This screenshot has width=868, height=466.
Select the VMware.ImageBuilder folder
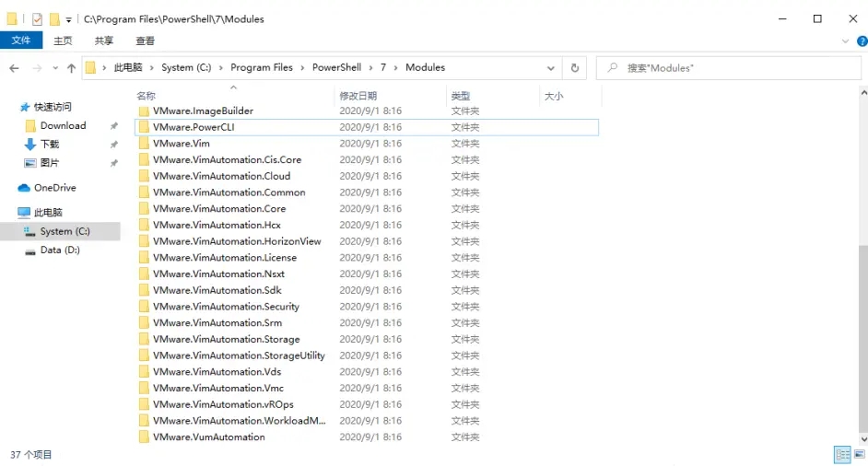(x=203, y=111)
